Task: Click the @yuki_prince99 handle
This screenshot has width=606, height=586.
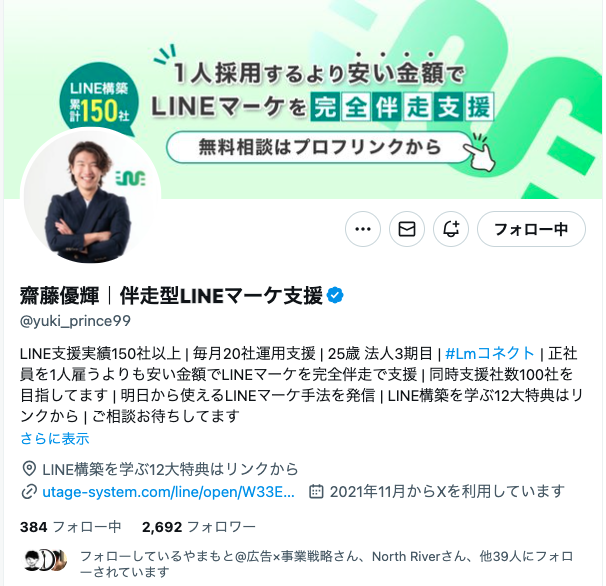Action: click(x=75, y=321)
